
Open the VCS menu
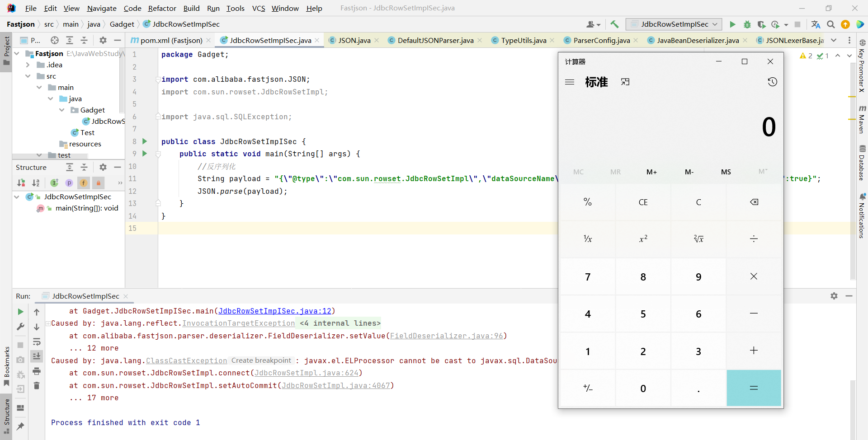pyautogui.click(x=259, y=8)
